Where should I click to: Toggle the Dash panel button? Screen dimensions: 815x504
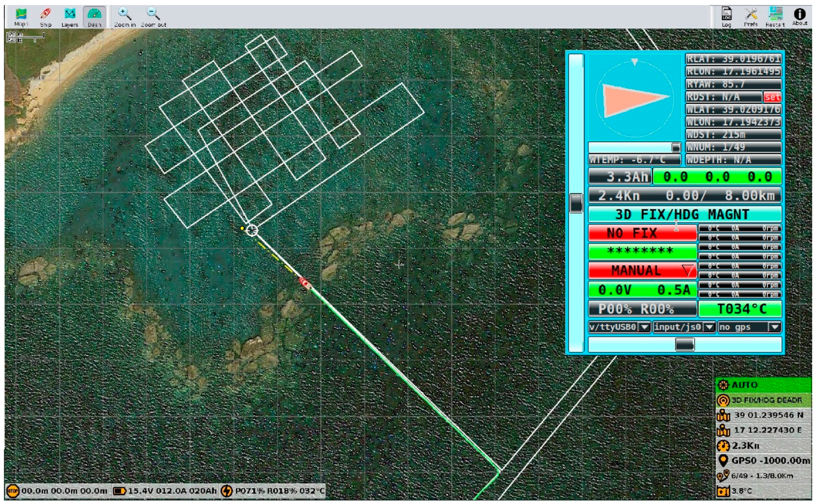tap(94, 14)
